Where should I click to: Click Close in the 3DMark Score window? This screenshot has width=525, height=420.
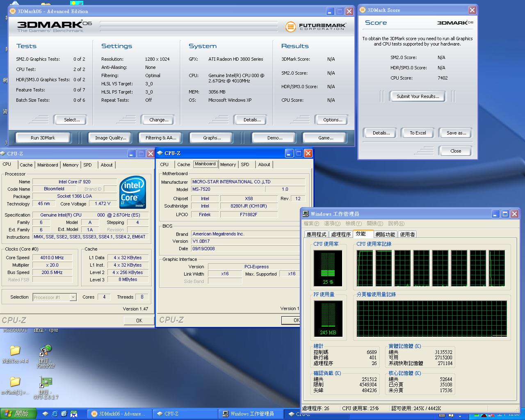click(456, 151)
